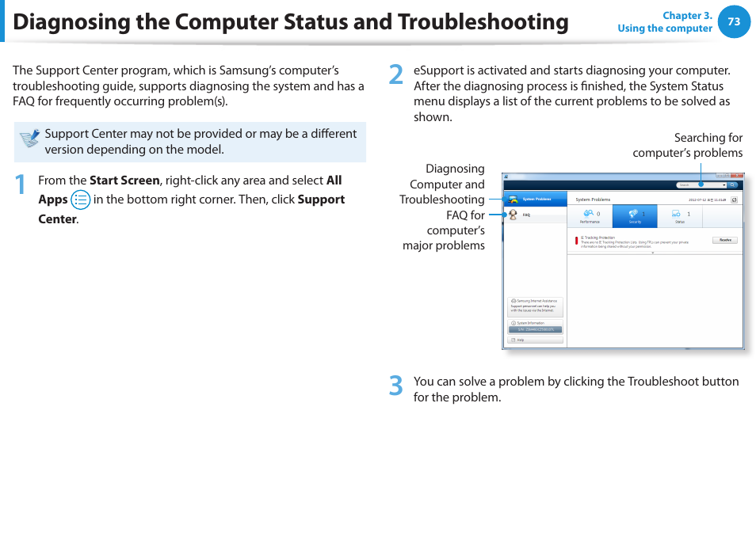Open the search box dropdown arrow
The height and width of the screenshot is (536, 756).
pos(724,185)
